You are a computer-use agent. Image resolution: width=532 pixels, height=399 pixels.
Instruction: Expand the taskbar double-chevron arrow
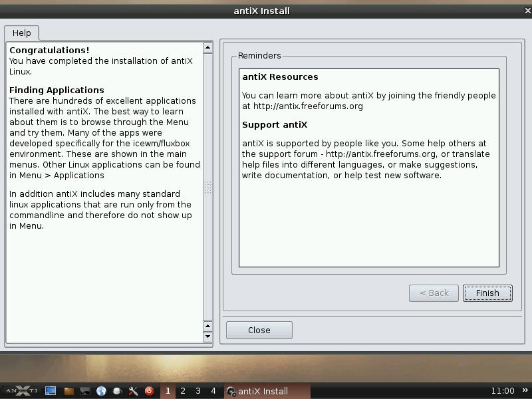pyautogui.click(x=525, y=390)
